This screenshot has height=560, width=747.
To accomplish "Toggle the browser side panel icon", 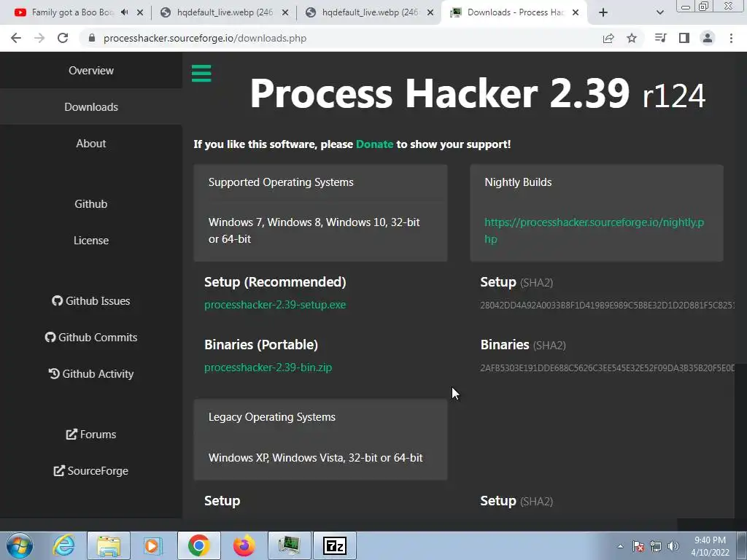I will [684, 38].
